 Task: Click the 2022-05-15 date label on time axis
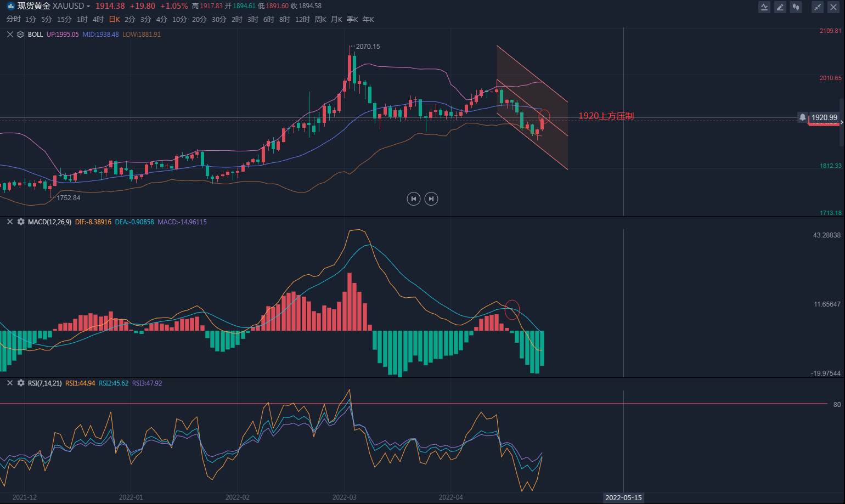[x=623, y=497]
